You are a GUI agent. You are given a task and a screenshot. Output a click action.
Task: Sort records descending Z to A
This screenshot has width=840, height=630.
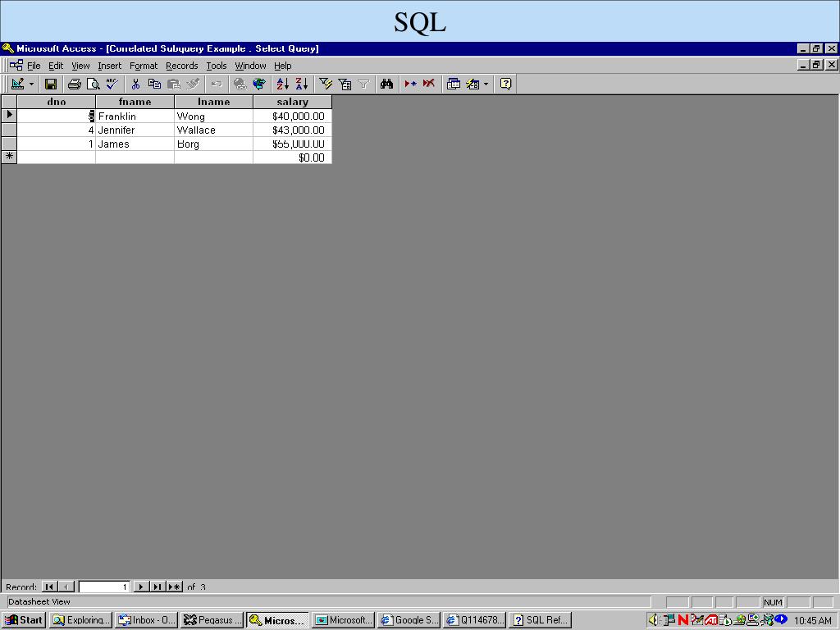tap(302, 84)
